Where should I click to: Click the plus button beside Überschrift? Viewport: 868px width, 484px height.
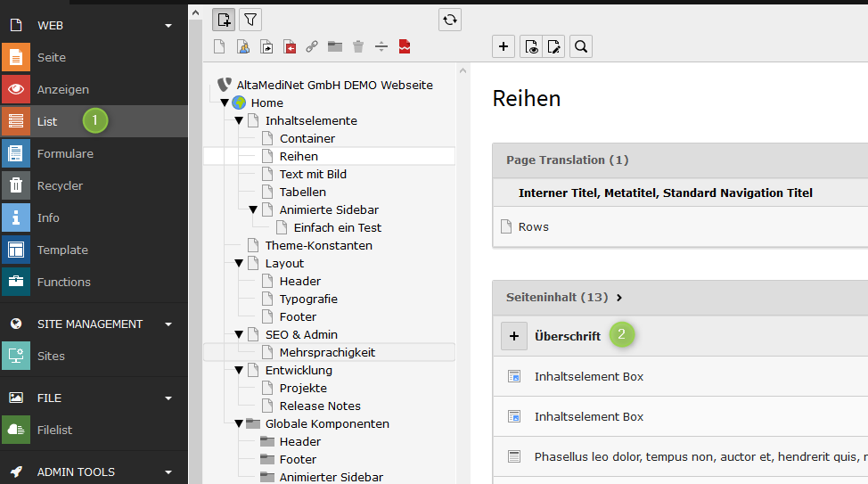point(514,336)
